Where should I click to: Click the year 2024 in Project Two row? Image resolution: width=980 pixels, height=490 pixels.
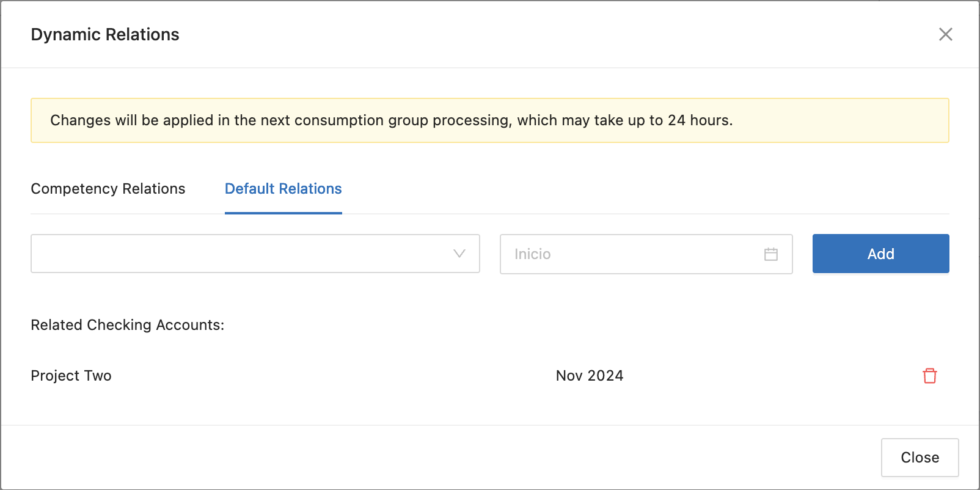pos(605,376)
